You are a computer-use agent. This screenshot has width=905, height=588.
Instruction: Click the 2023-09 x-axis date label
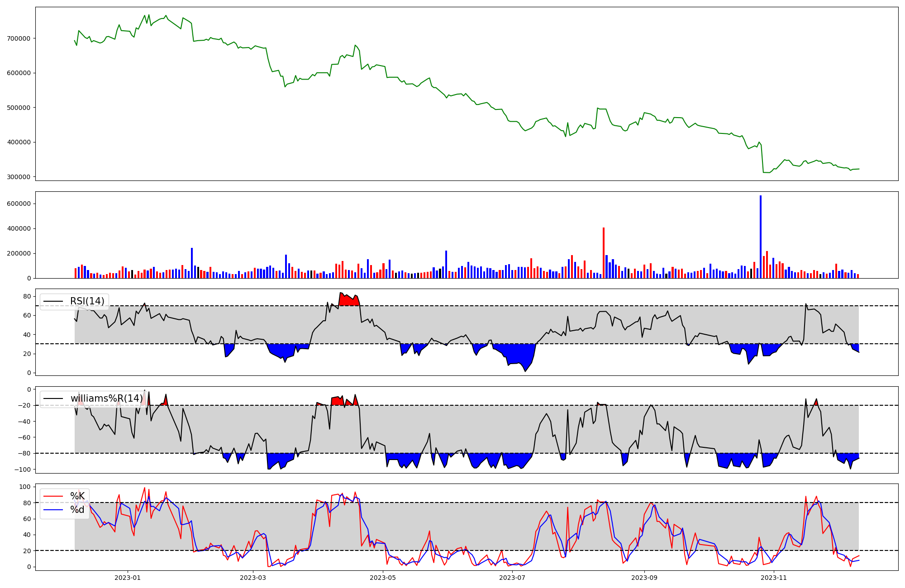click(644, 578)
